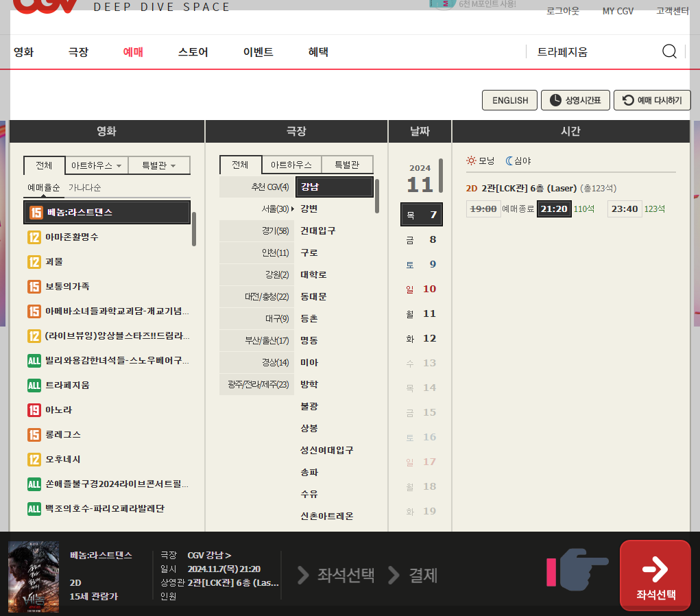
Task: Open the 혜택 menu
Action: (318, 52)
